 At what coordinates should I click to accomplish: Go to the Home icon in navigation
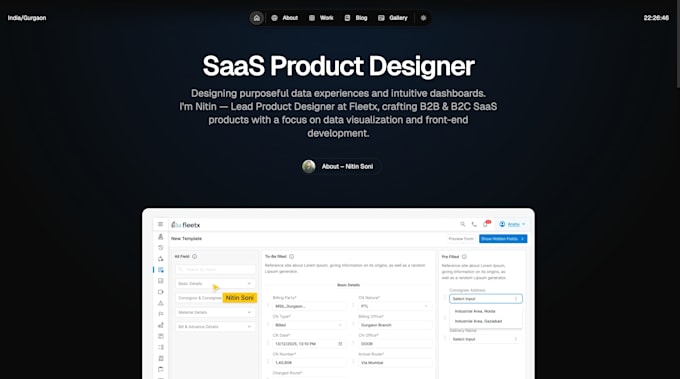point(257,18)
